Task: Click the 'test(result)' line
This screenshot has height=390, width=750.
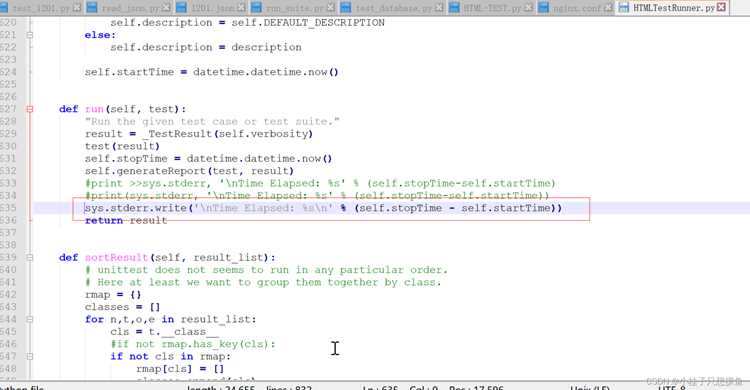Action: click(122, 146)
